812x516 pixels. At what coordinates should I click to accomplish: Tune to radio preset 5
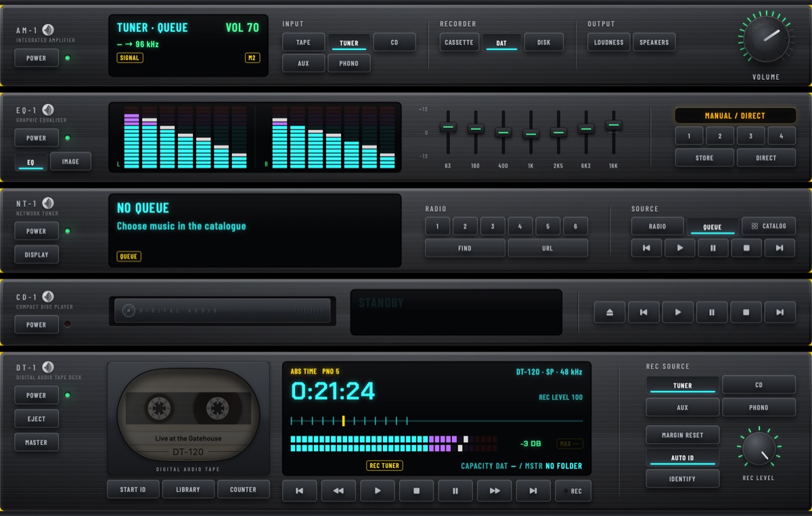click(548, 226)
